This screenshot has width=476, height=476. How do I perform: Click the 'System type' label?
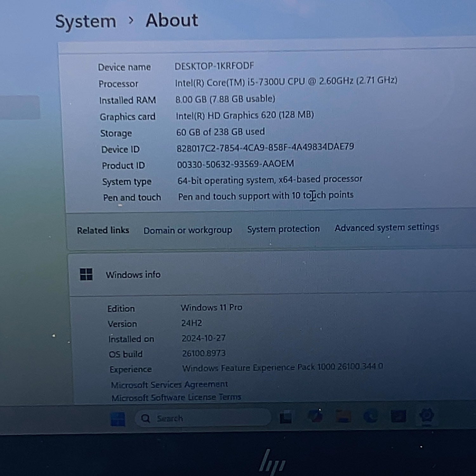[127, 182]
